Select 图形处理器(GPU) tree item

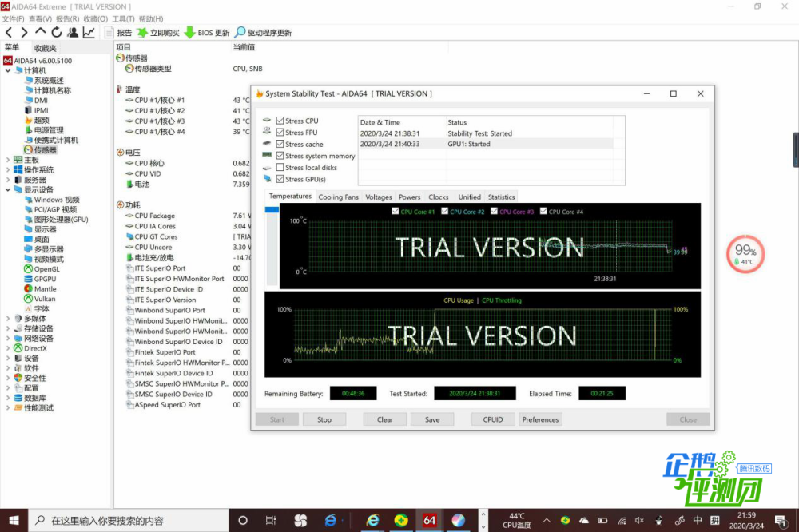coord(57,220)
